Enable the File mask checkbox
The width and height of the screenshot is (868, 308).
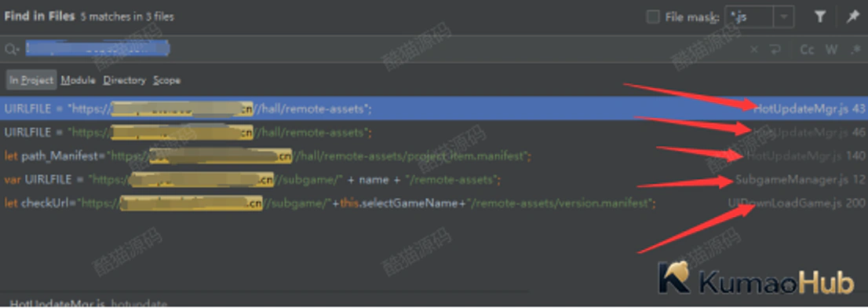653,17
